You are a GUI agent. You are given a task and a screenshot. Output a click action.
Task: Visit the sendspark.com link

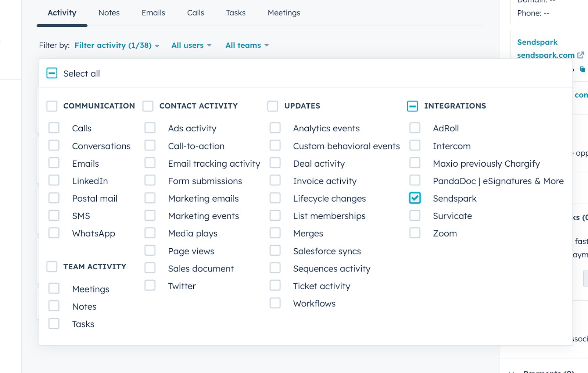tap(546, 55)
